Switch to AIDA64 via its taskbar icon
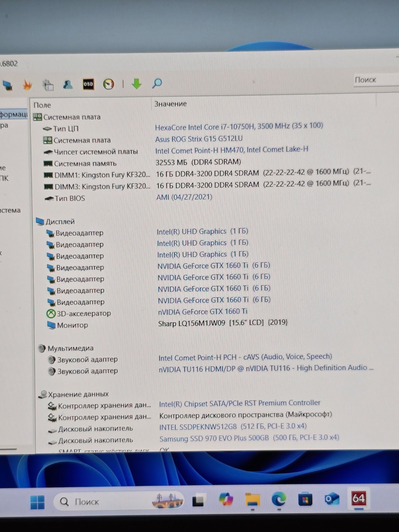 point(359,498)
